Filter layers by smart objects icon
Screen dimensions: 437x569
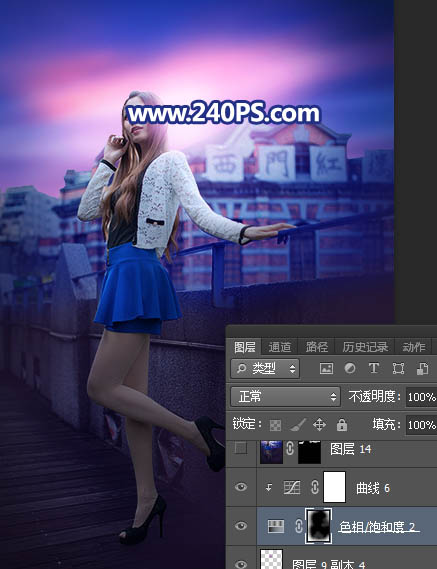coord(422,369)
